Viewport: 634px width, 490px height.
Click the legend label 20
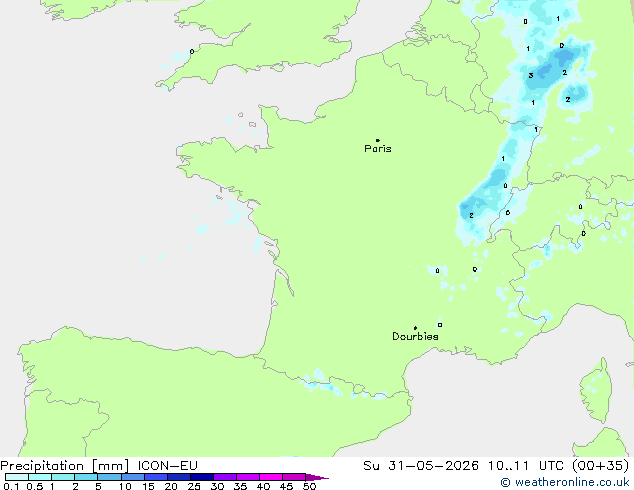click(171, 486)
